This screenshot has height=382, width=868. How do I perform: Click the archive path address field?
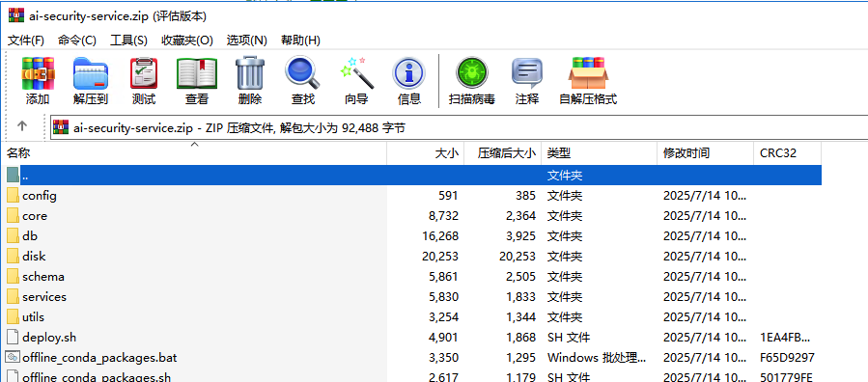(x=459, y=128)
